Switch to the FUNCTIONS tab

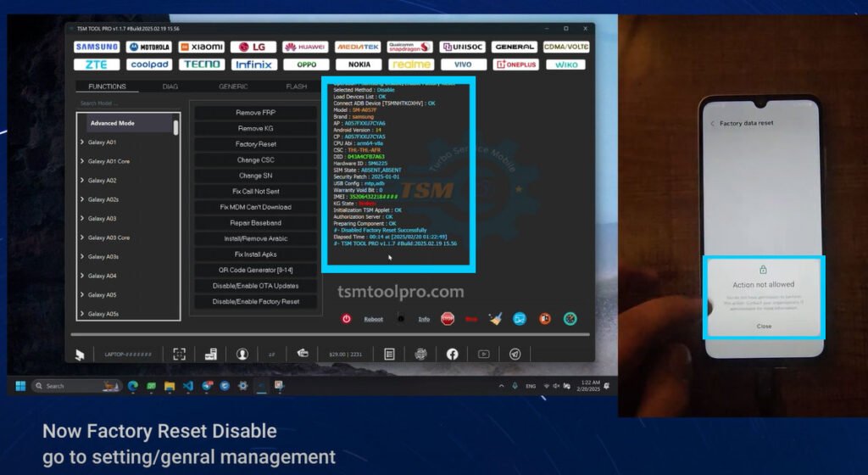click(x=107, y=87)
